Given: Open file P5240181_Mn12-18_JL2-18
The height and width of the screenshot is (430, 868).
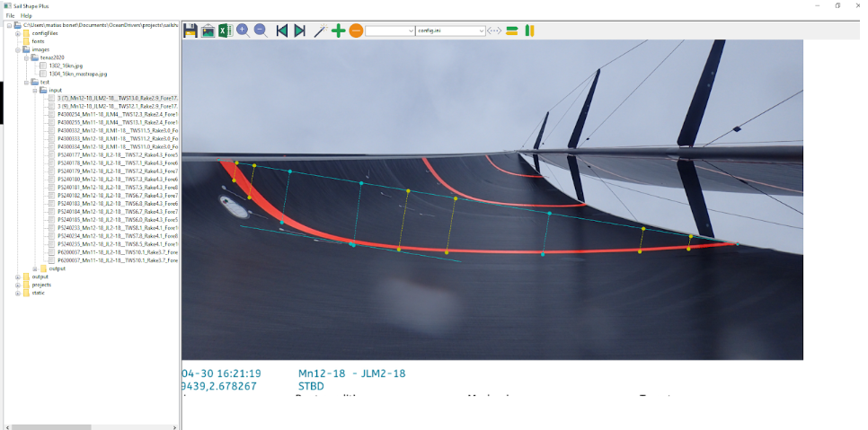Looking at the screenshot, I should (117, 188).
